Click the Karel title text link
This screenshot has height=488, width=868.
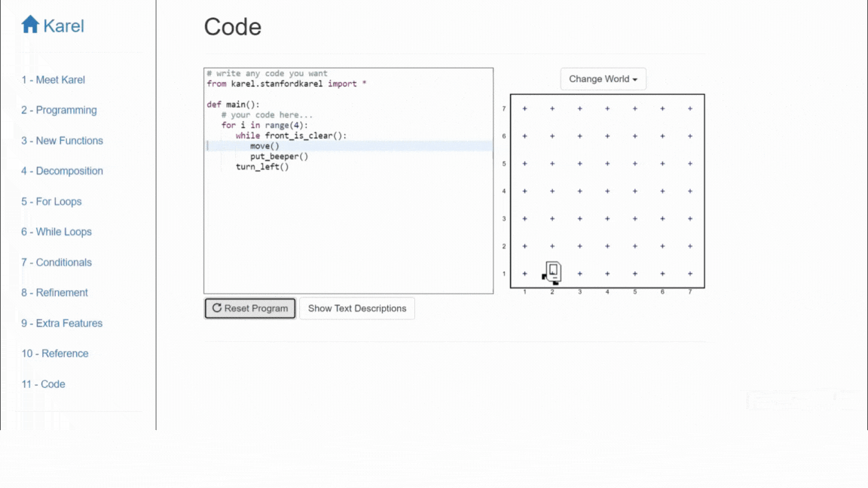(64, 26)
